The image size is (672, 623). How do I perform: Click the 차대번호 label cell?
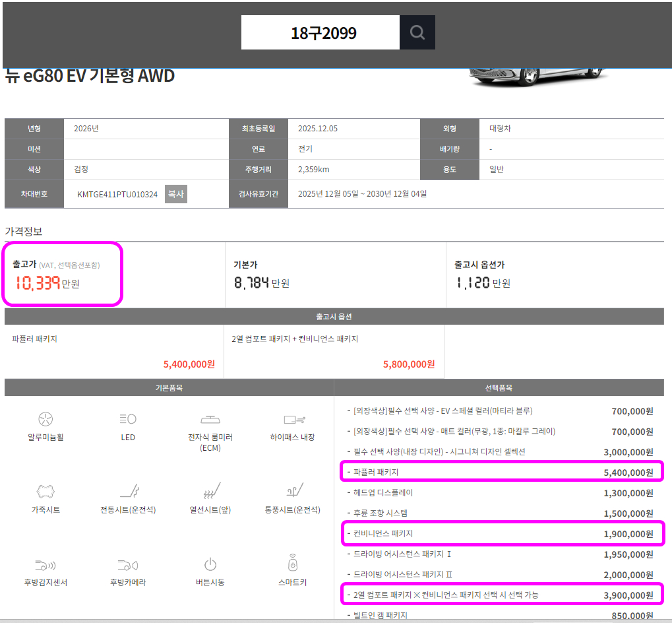coord(34,194)
